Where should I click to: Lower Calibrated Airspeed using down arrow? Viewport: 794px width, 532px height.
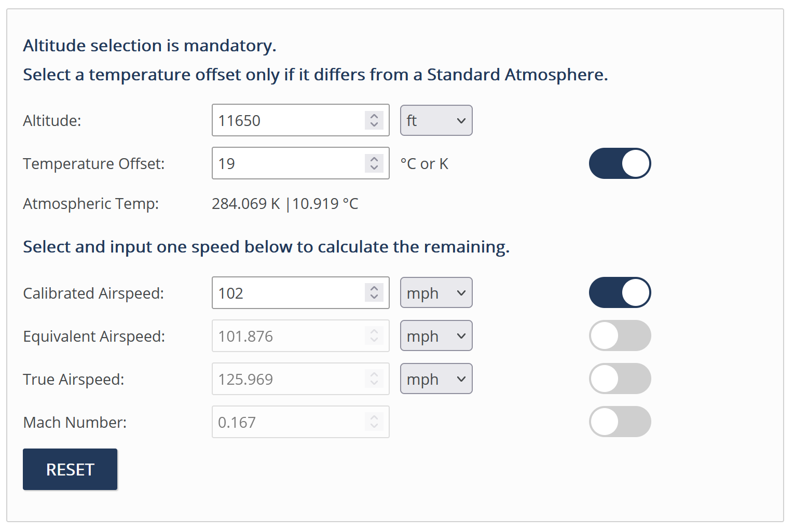[x=374, y=297]
